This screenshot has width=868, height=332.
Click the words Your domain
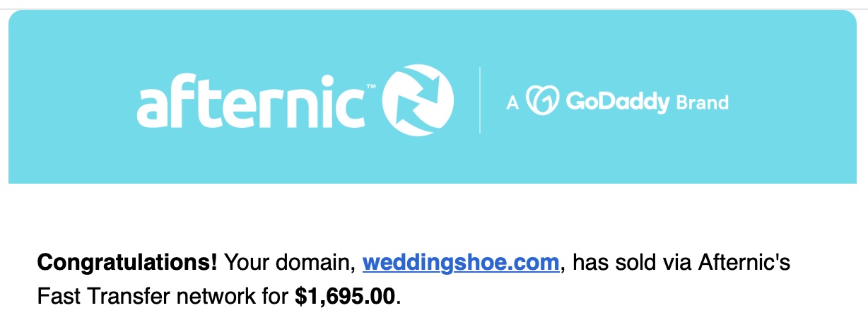coord(286,263)
